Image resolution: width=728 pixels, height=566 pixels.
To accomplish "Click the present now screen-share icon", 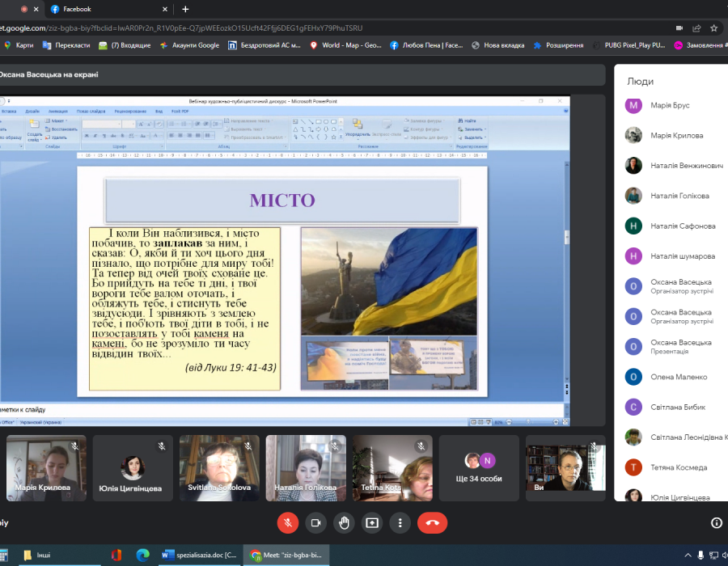I will (372, 522).
